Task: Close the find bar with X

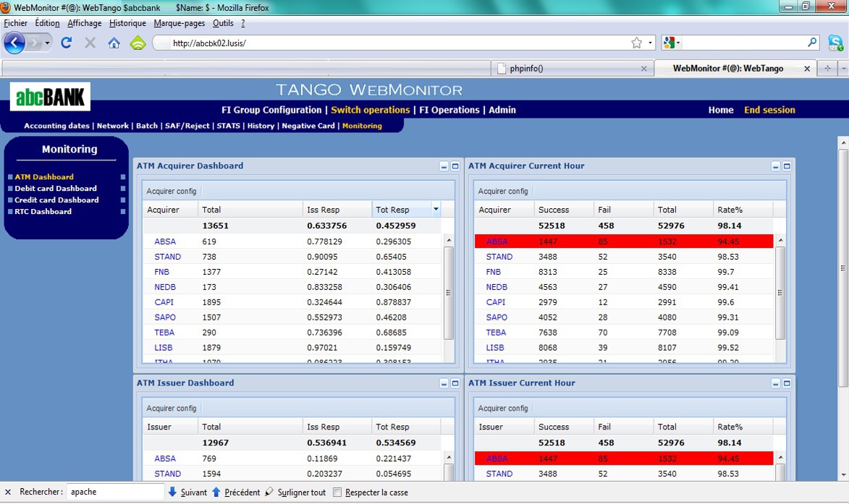Action: [x=8, y=492]
